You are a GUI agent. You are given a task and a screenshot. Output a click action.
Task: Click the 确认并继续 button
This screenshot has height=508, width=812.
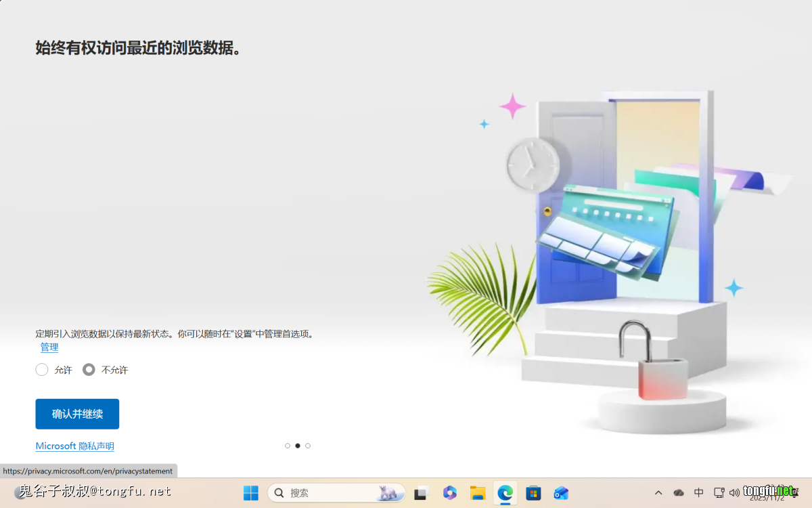pos(77,414)
